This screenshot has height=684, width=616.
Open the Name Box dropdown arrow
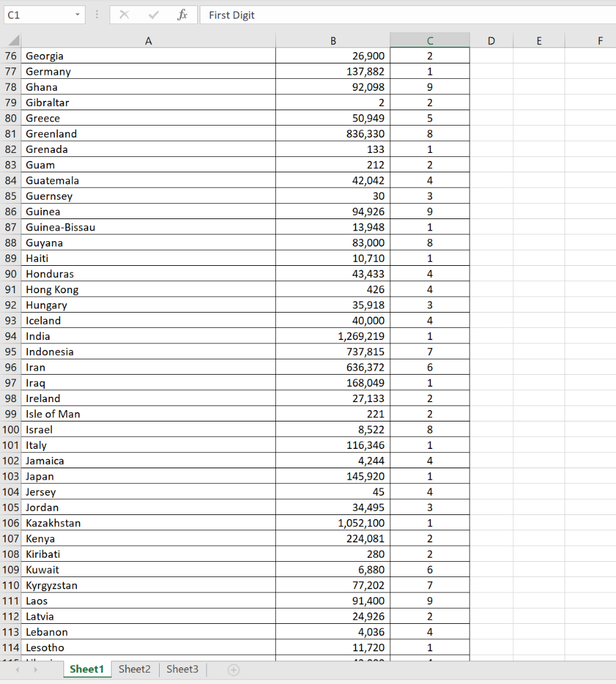[78, 15]
